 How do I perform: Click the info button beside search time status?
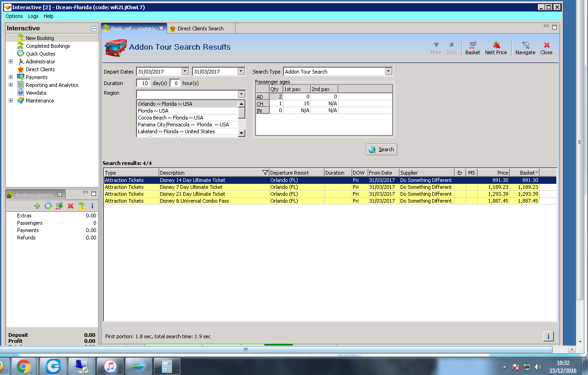click(x=548, y=336)
